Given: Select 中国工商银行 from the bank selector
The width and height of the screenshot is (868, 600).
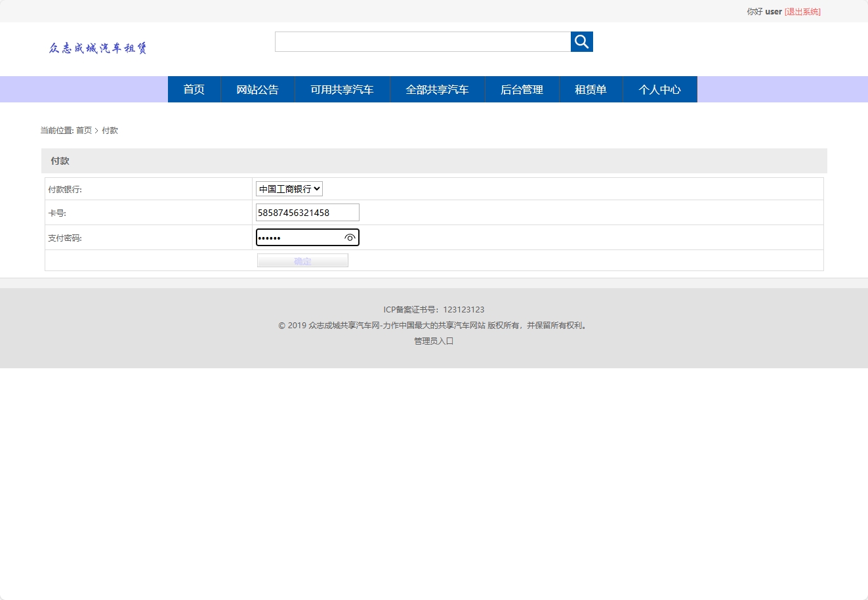Looking at the screenshot, I should coord(283,188).
